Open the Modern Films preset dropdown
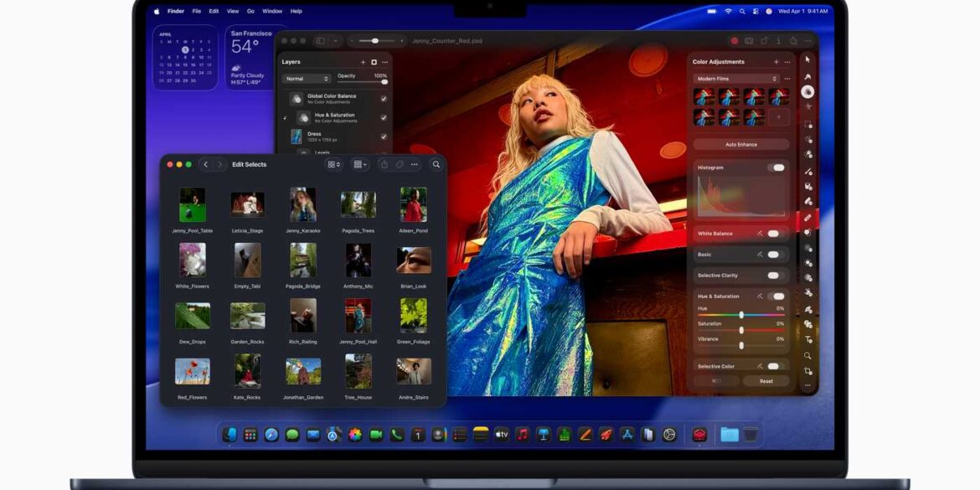The image size is (980, 490). coord(735,79)
